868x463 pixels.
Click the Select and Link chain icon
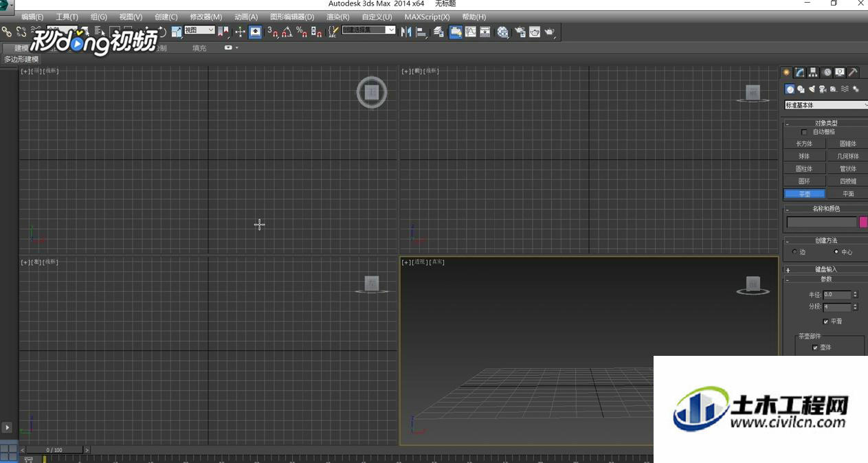tap(7, 32)
